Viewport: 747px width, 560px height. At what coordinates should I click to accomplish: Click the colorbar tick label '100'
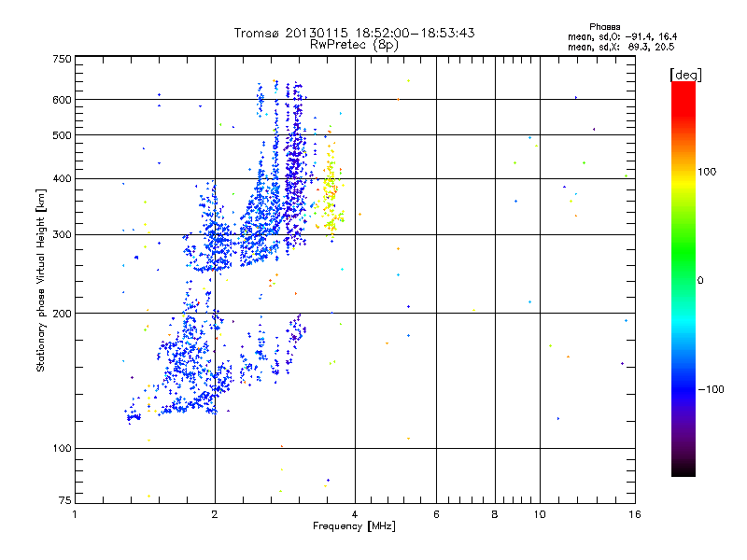707,172
